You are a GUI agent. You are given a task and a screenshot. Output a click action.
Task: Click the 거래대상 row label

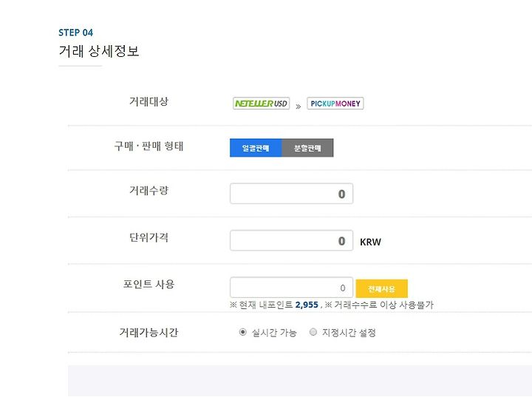pyautogui.click(x=149, y=101)
